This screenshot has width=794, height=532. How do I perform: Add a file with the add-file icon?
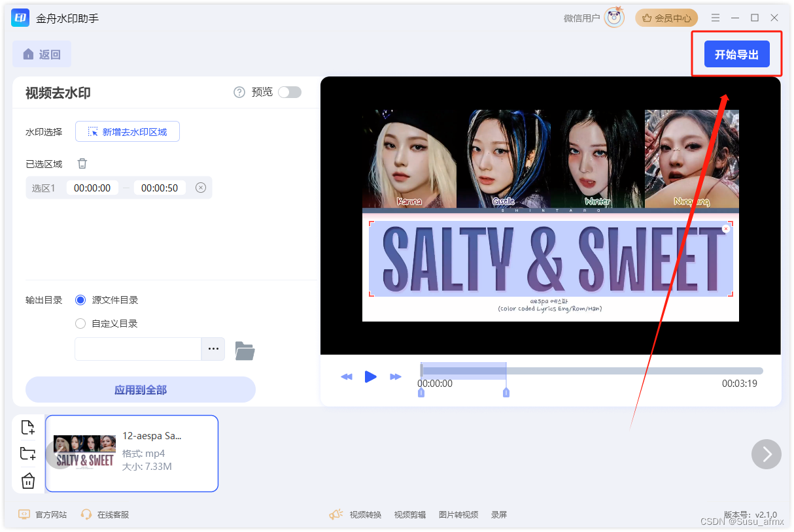point(27,427)
